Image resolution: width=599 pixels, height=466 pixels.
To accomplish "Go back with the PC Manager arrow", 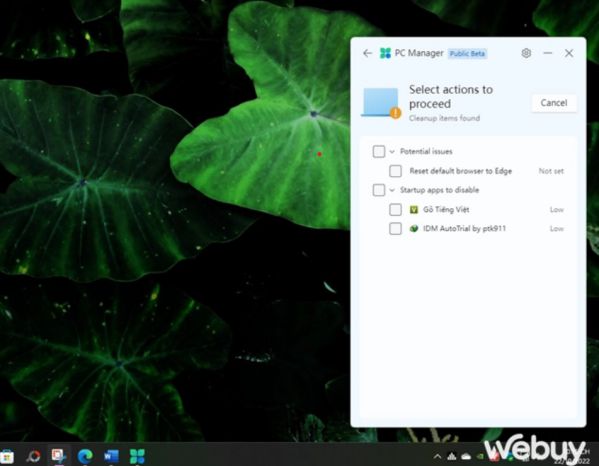I will tap(367, 53).
